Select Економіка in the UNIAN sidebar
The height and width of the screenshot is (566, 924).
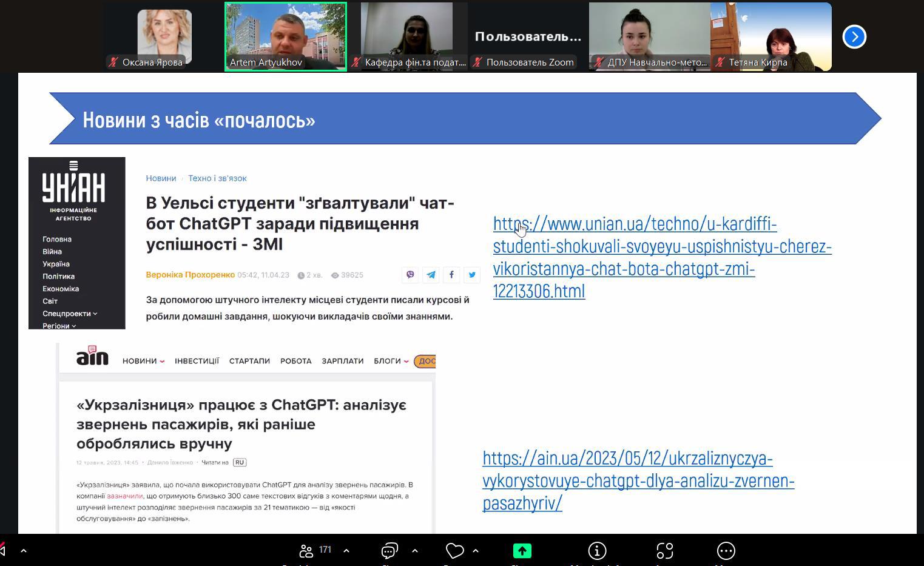(x=61, y=289)
